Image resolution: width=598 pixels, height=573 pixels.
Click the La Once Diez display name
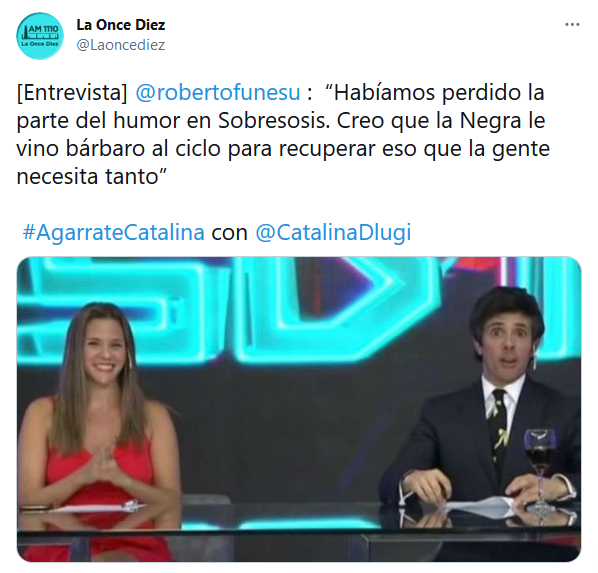coord(121,25)
